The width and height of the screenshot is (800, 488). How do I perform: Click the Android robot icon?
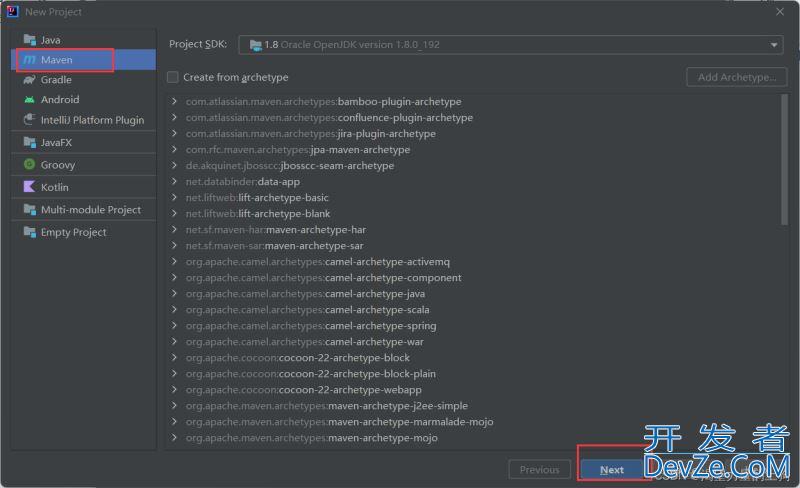click(29, 100)
